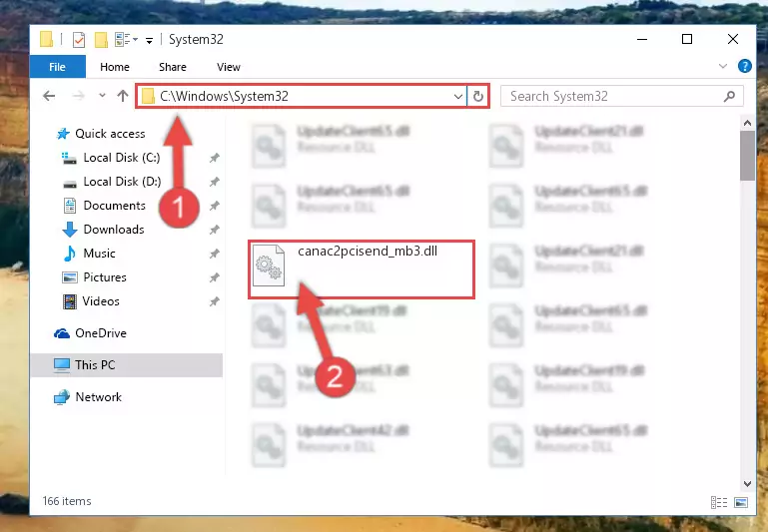Close the System32 window
Viewport: 768px width, 532px height.
[x=733, y=39]
